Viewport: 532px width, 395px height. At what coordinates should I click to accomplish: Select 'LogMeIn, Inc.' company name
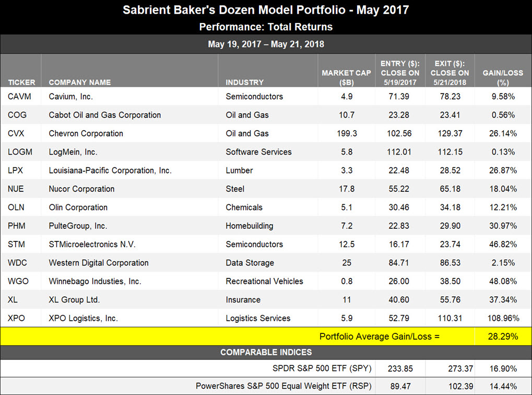[73, 152]
